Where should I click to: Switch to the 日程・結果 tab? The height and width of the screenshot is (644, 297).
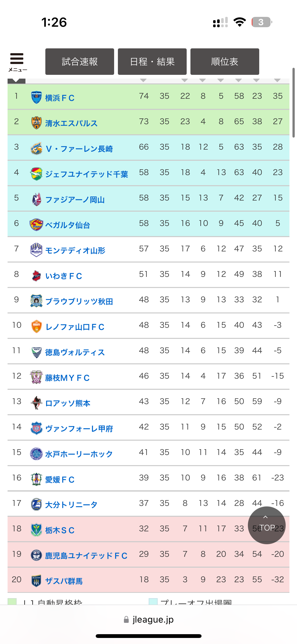152,62
